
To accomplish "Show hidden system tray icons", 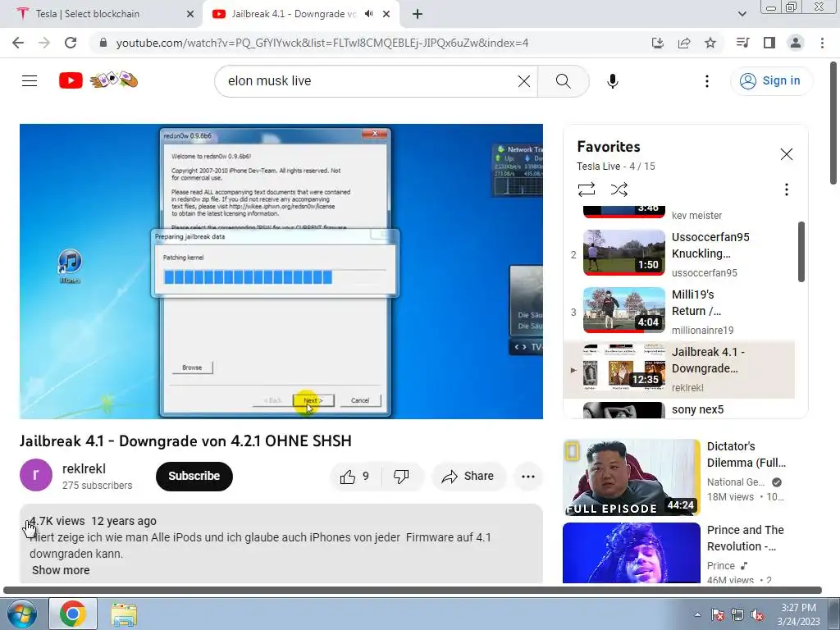I will [697, 614].
